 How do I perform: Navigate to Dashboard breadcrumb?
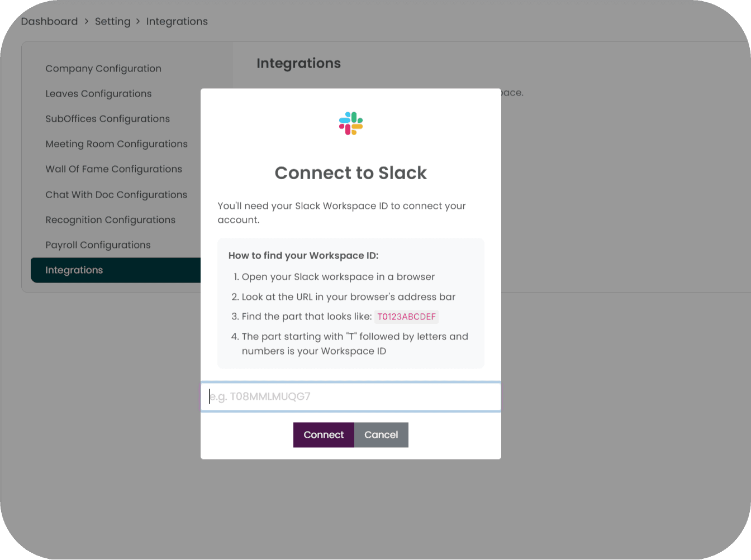tap(49, 21)
